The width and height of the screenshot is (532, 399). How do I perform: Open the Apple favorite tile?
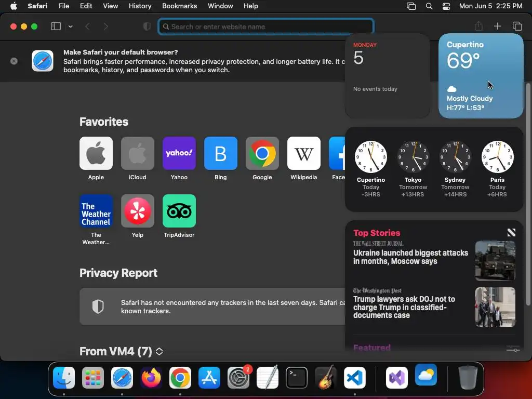[x=96, y=153]
